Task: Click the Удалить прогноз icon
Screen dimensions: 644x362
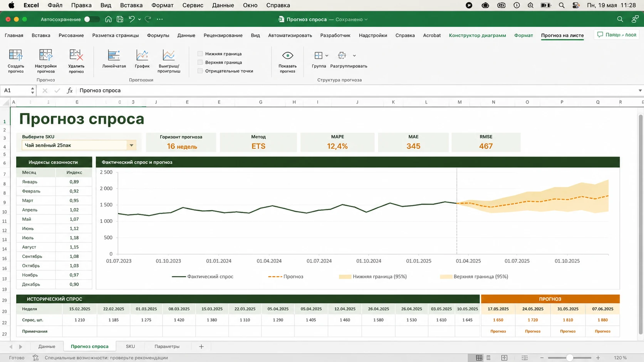Action: coord(76,55)
